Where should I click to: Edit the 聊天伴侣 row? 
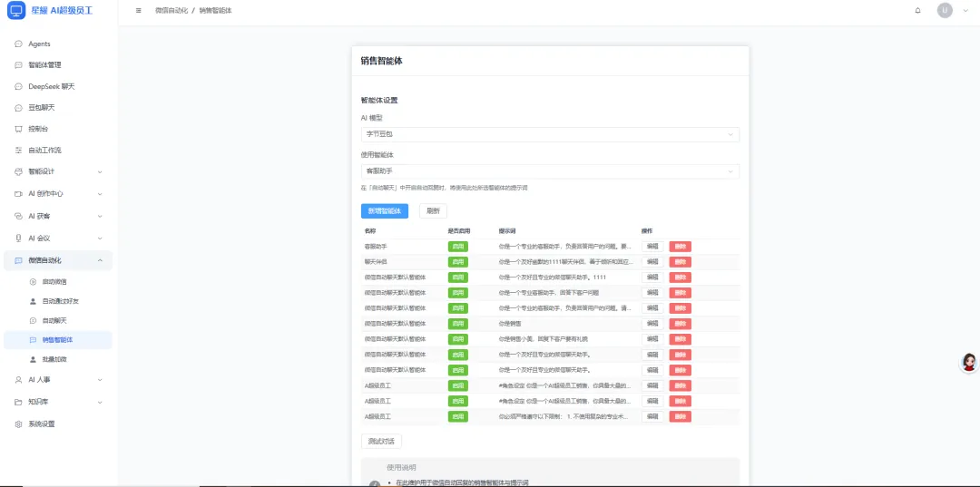[652, 261]
